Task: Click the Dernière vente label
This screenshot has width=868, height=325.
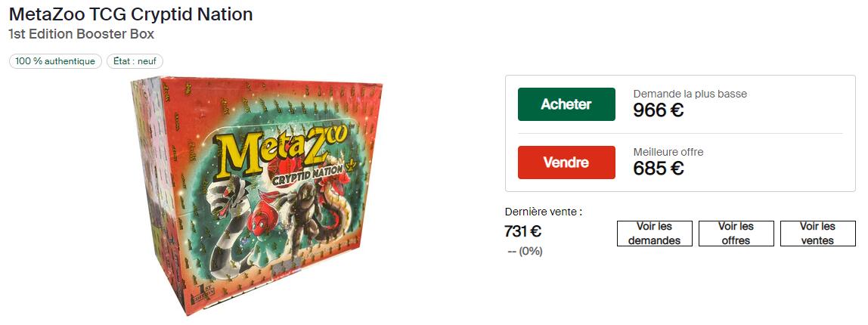Action: click(543, 212)
